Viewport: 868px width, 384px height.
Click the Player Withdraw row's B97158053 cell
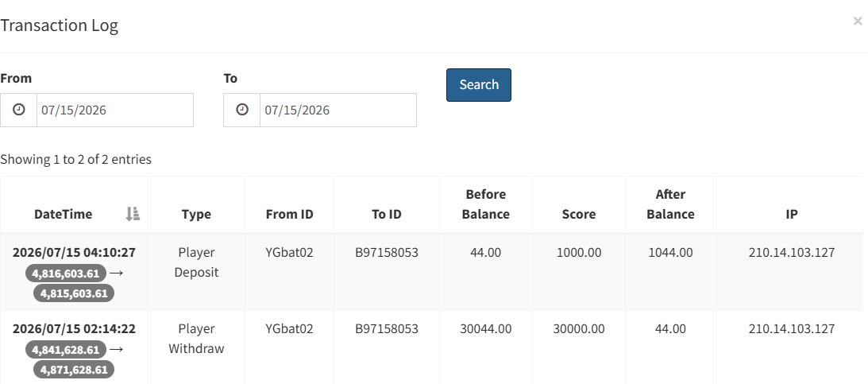tap(387, 328)
